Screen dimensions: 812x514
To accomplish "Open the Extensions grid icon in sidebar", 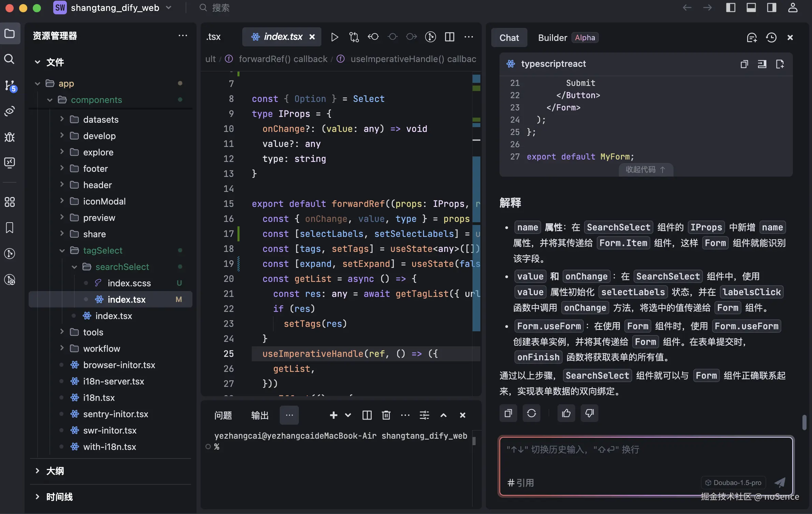I will pyautogui.click(x=10, y=202).
